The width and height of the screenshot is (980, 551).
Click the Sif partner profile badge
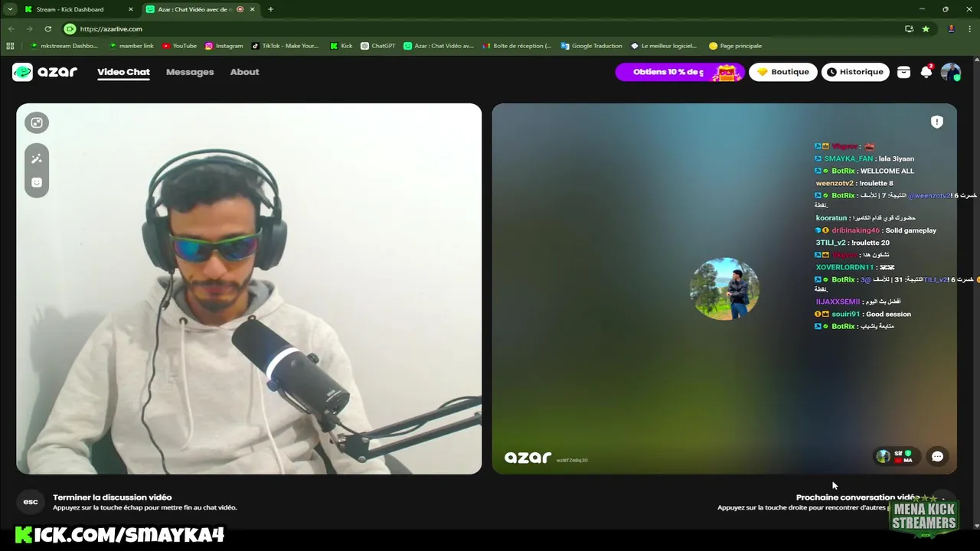[x=897, y=456]
